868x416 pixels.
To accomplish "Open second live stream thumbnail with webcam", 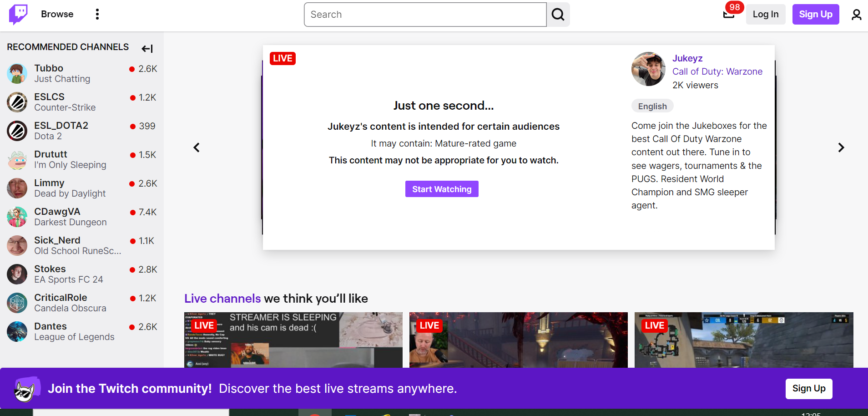I will pos(519,340).
